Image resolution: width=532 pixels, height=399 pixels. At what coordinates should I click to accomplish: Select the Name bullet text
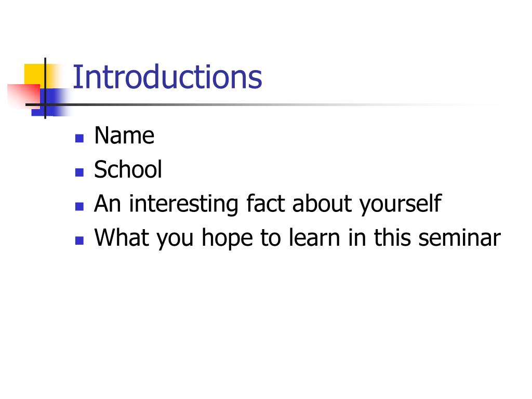(x=124, y=136)
